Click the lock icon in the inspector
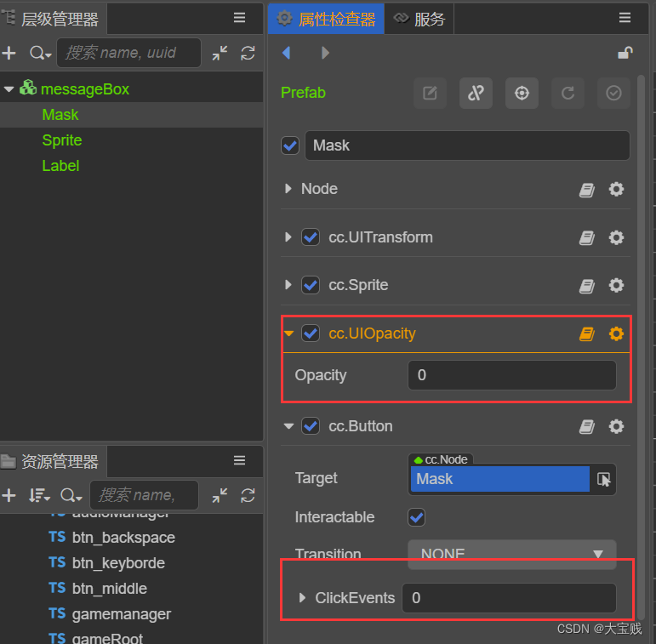Image resolution: width=656 pixels, height=644 pixels. pos(625,53)
